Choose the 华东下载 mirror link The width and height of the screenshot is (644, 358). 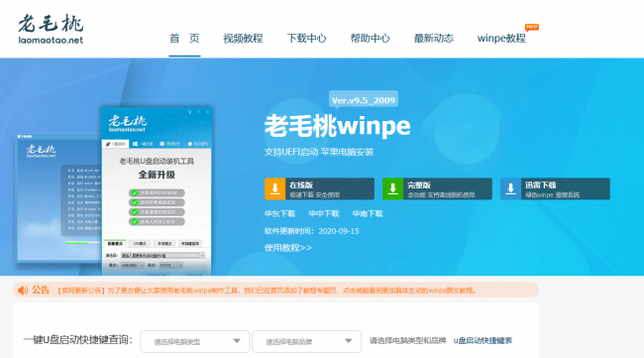[279, 214]
